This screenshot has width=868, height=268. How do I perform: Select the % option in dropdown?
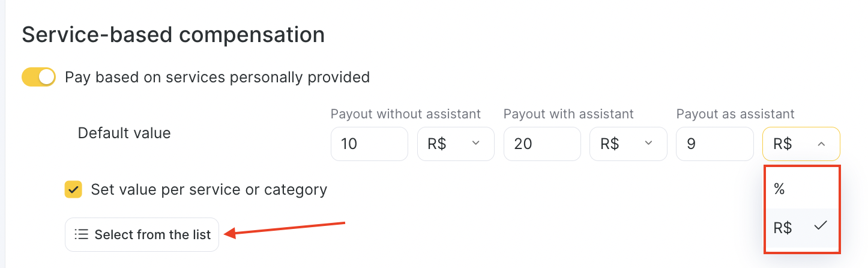[801, 189]
